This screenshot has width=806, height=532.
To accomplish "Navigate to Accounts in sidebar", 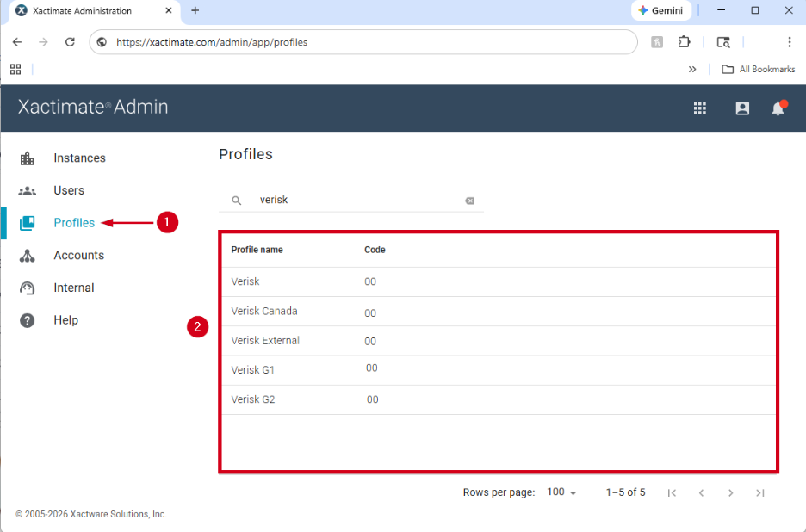I will (78, 256).
